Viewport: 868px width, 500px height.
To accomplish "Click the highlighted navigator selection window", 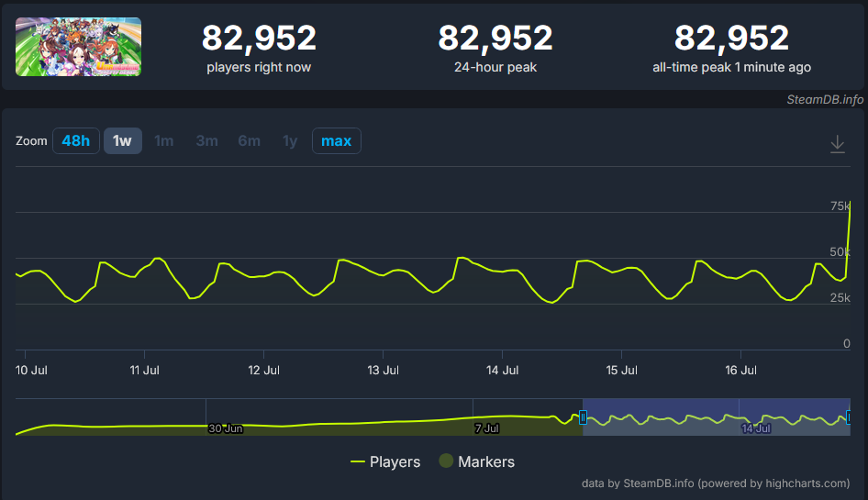I will 717,417.
